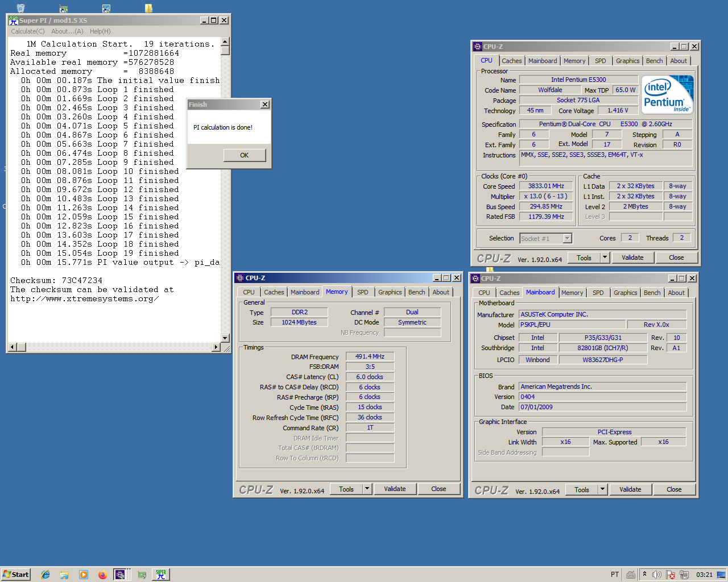728x582 pixels.
Task: Click the Core Speed value 3833.01 MHz
Action: point(546,186)
